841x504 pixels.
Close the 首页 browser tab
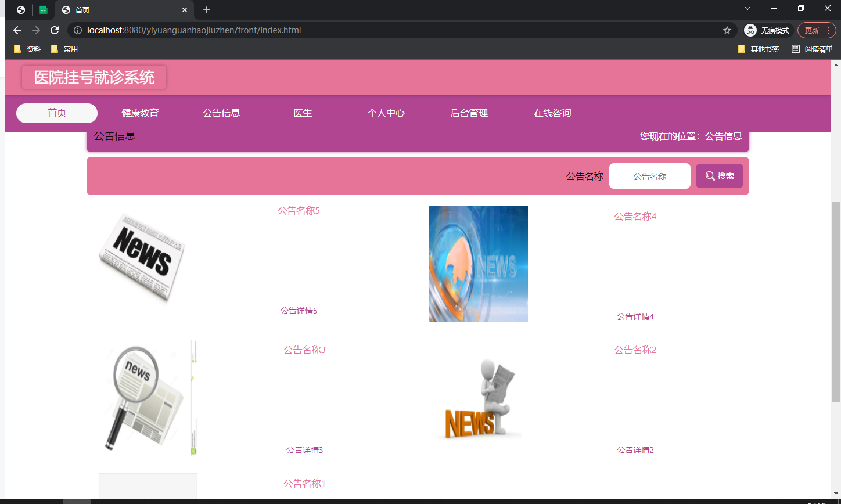(x=185, y=10)
